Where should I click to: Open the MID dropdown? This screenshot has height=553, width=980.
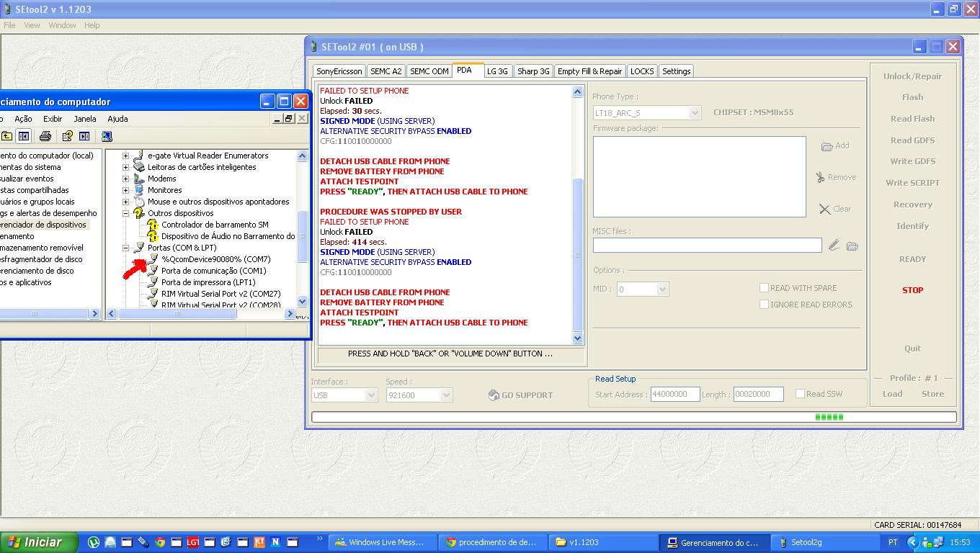coord(662,289)
